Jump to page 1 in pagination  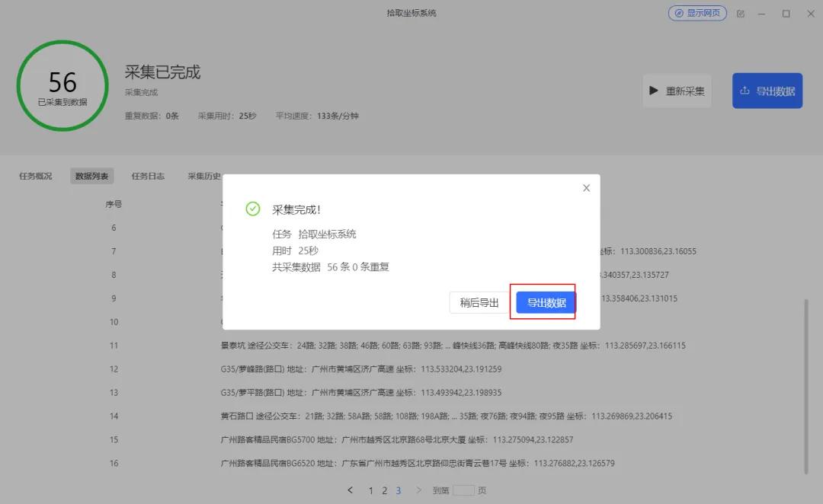click(x=371, y=490)
